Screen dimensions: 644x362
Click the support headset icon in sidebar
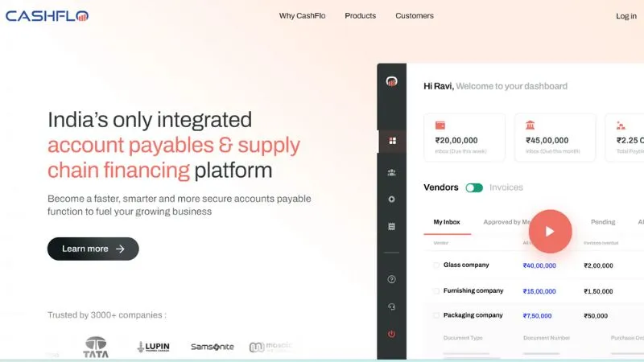tap(392, 306)
